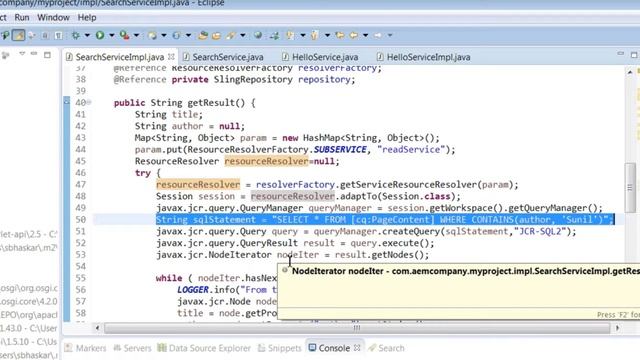The height and width of the screenshot is (360, 640).
Task: Open the left panel View Menu triangle
Action: 22,53
